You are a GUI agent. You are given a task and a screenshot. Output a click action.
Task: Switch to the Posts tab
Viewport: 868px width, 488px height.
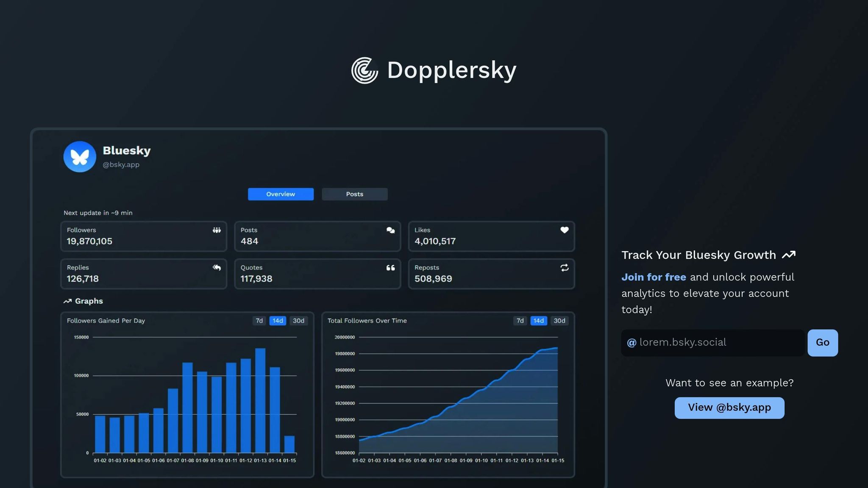tap(354, 194)
